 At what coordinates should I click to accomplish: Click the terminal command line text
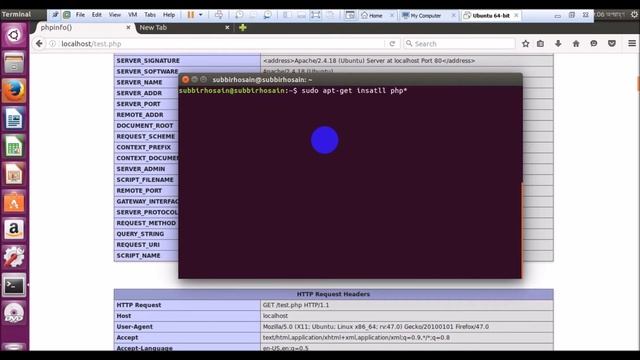354,91
